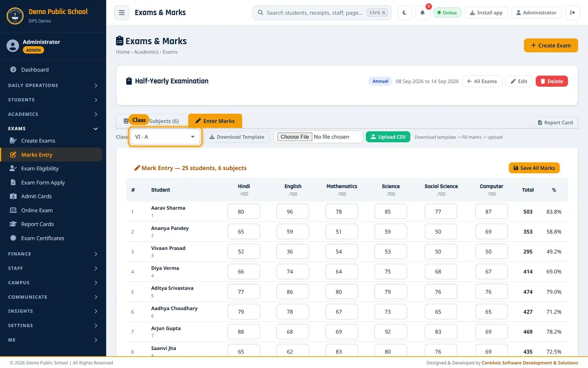Open Exam Eligibility sidebar item
The image size is (588, 368).
(x=51, y=168)
